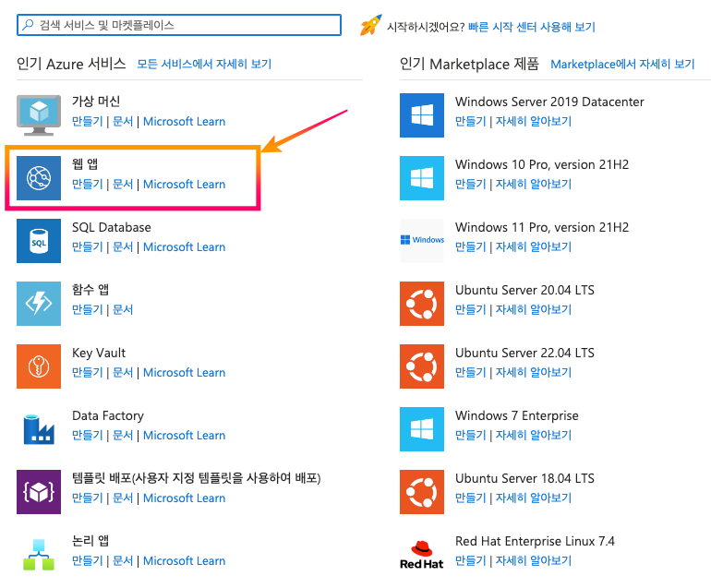711x588 pixels.
Task: Open Microsoft Learn for SQL Database
Action: pos(184,247)
